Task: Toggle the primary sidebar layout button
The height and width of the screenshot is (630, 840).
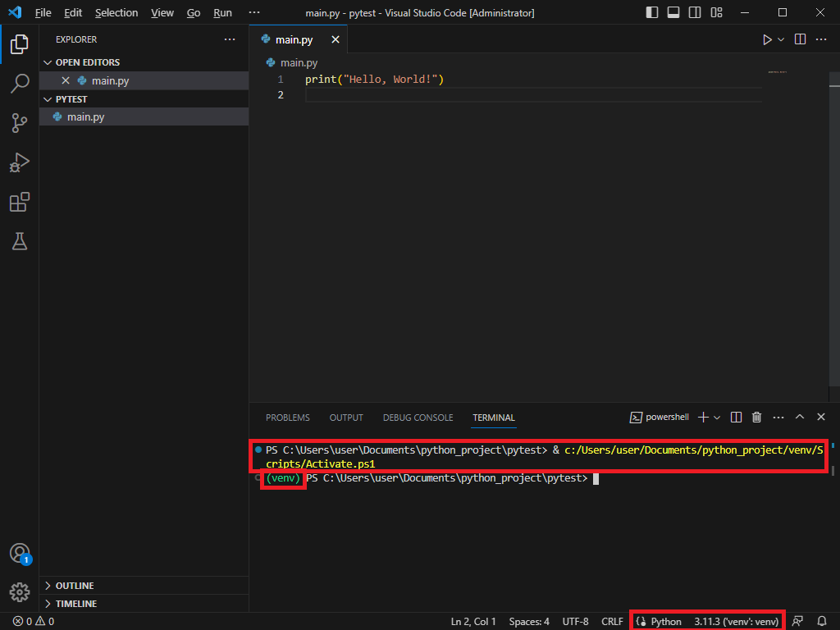Action: pyautogui.click(x=652, y=13)
